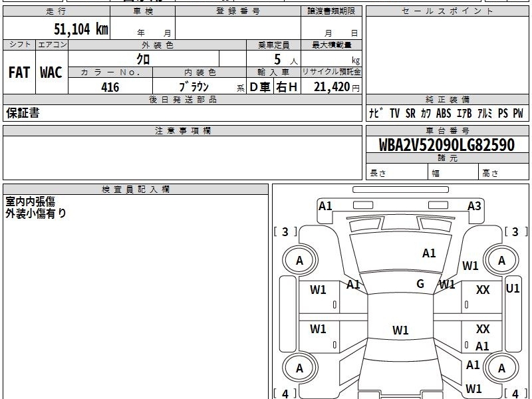Click the 幅 width field

tap(454, 173)
